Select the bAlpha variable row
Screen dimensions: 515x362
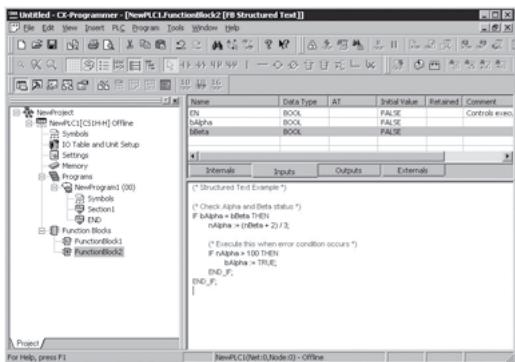point(351,123)
